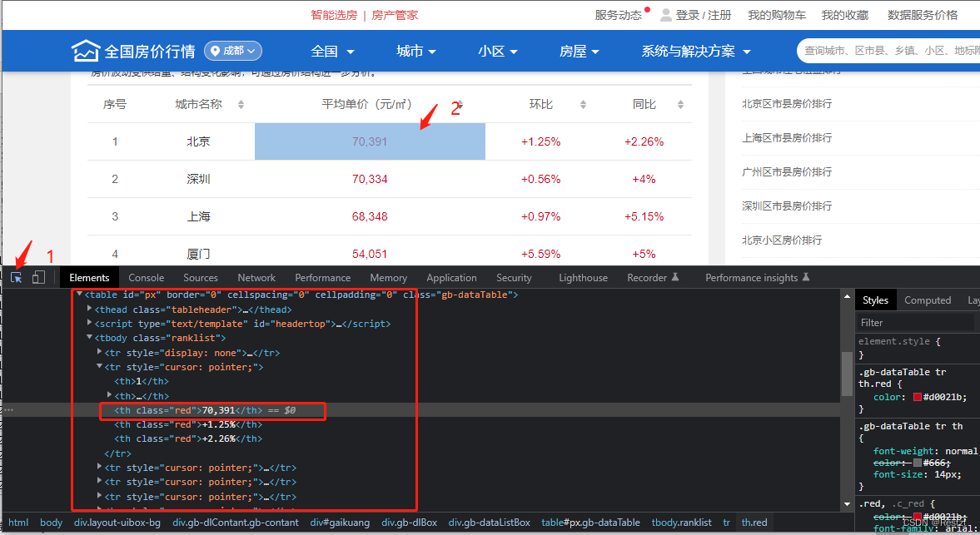Viewport: 980px width, 535px height.
Task: Click the site search input field
Action: [x=888, y=51]
